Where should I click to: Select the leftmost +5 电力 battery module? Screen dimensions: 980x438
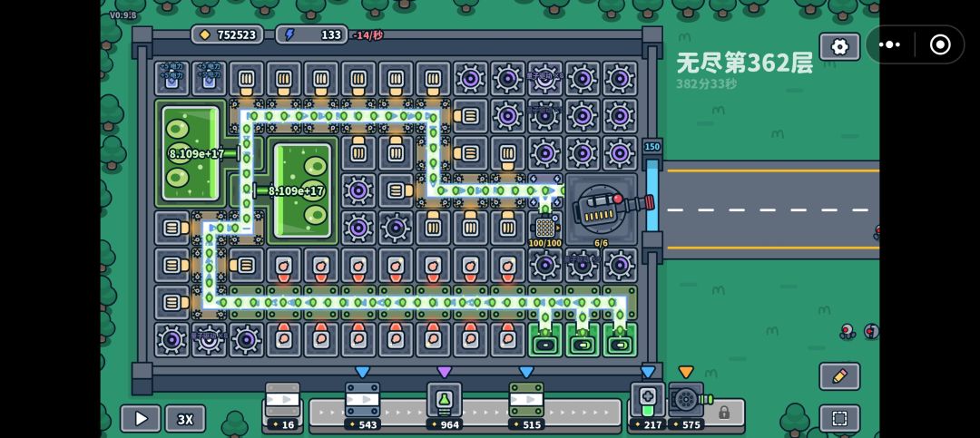(x=171, y=78)
